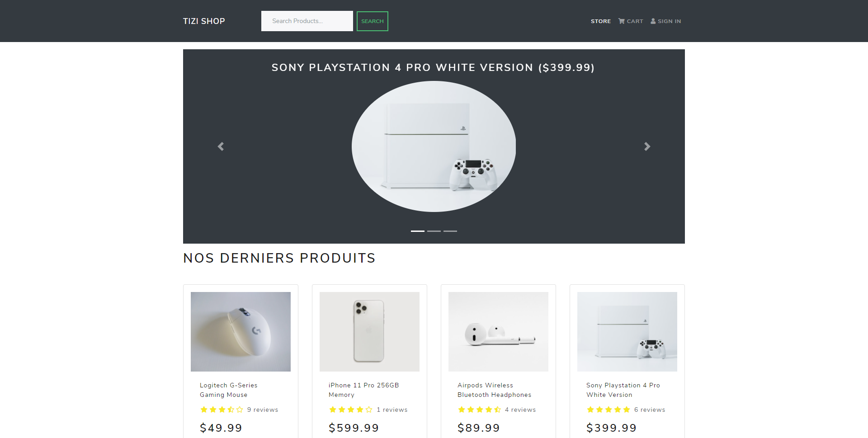The height and width of the screenshot is (438, 868).
Task: Go to TIZI SHOP home logo
Action: pyautogui.click(x=204, y=21)
